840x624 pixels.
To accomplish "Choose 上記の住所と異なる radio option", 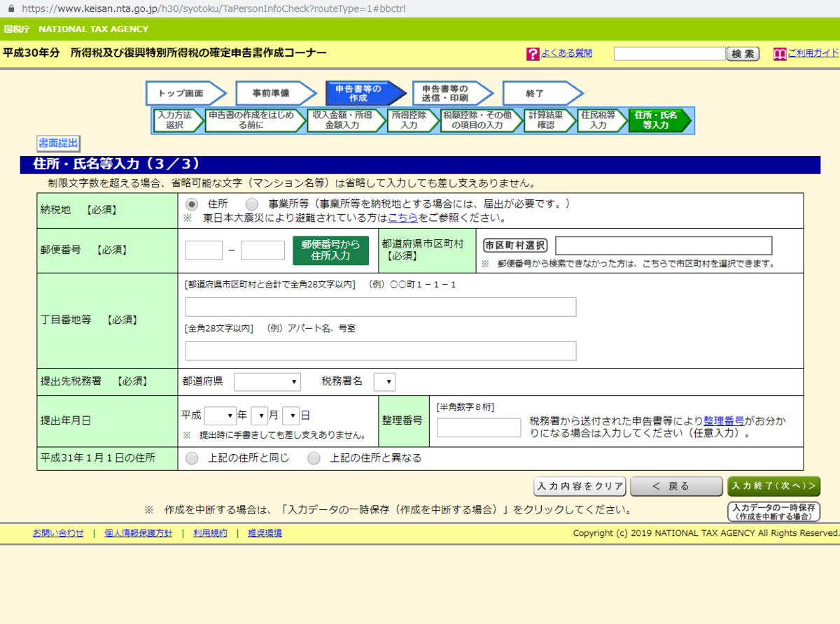I will point(314,459).
